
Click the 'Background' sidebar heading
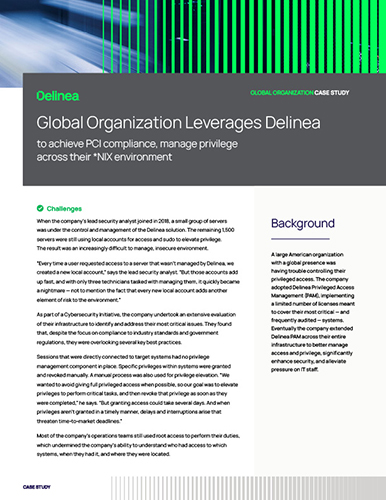click(x=303, y=223)
